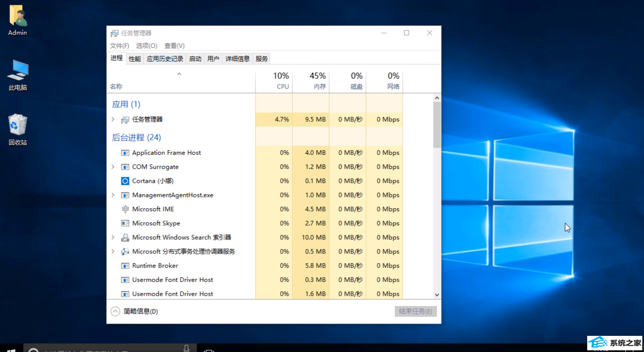This screenshot has width=644, height=352.
Task: Click the 简略信息(D) link
Action: coord(140,311)
